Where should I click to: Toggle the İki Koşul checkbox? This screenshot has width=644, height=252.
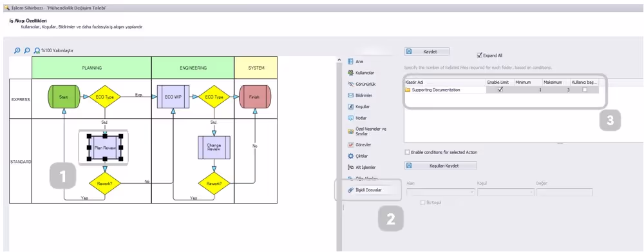point(422,202)
